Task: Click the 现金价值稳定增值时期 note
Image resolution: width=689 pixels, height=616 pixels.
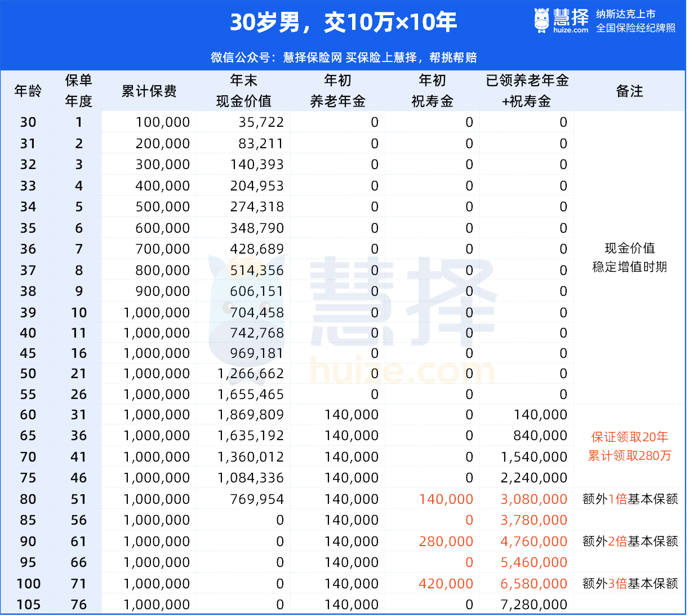Action: [629, 258]
